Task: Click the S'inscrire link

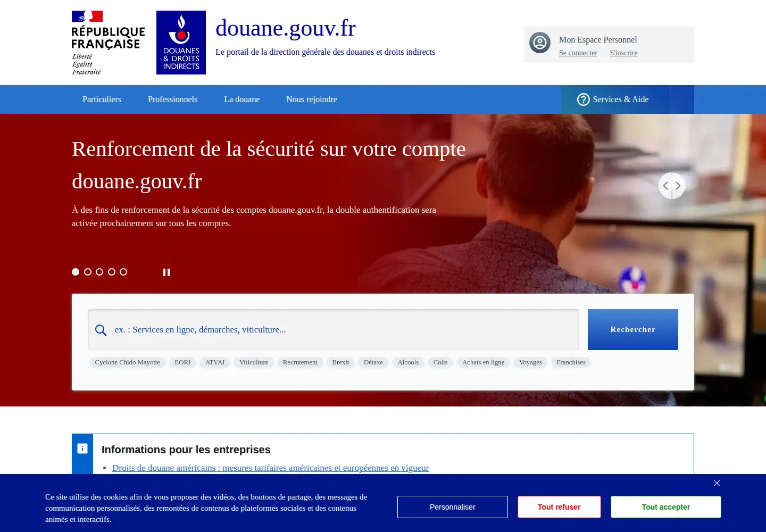Action: (623, 53)
